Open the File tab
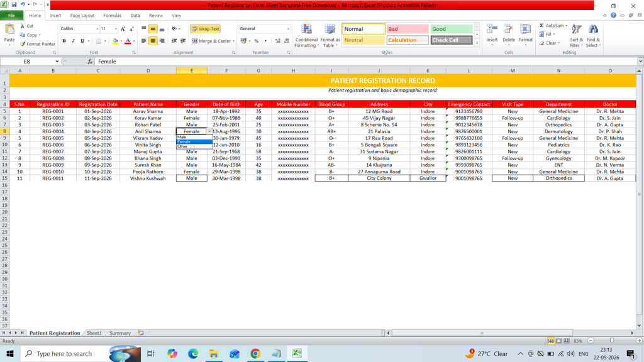644x362 pixels. (x=11, y=16)
